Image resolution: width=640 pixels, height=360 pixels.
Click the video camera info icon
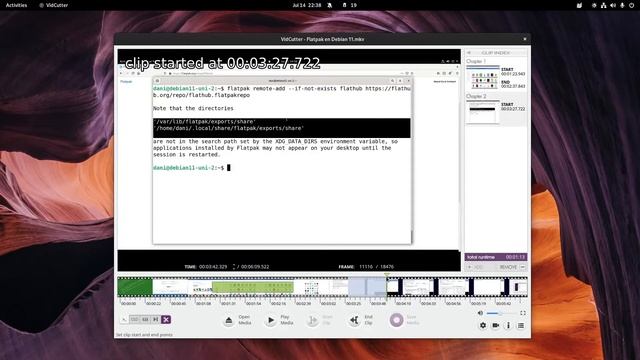click(x=496, y=325)
